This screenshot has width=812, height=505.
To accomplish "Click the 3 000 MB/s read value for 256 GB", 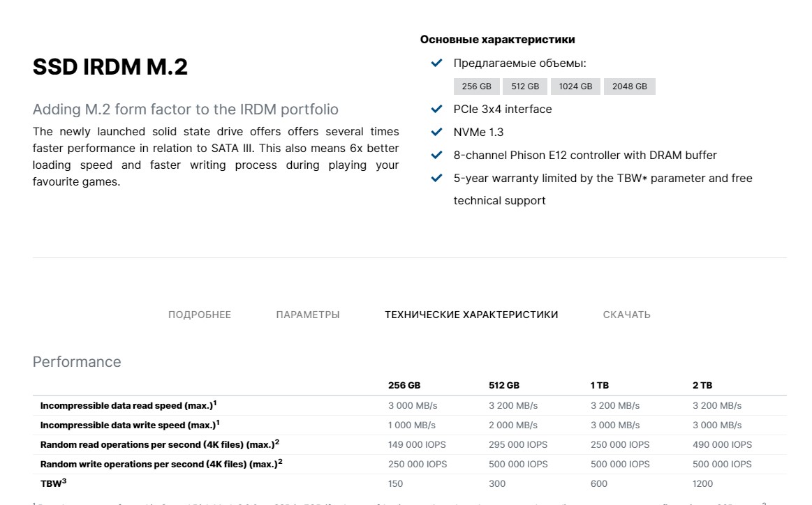I will (x=413, y=406).
